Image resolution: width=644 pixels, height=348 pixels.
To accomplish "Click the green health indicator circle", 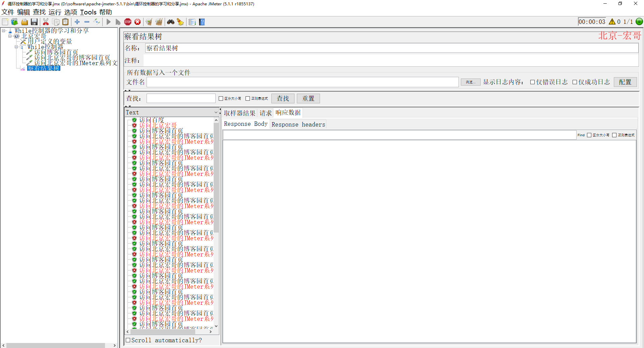I will click(639, 21).
